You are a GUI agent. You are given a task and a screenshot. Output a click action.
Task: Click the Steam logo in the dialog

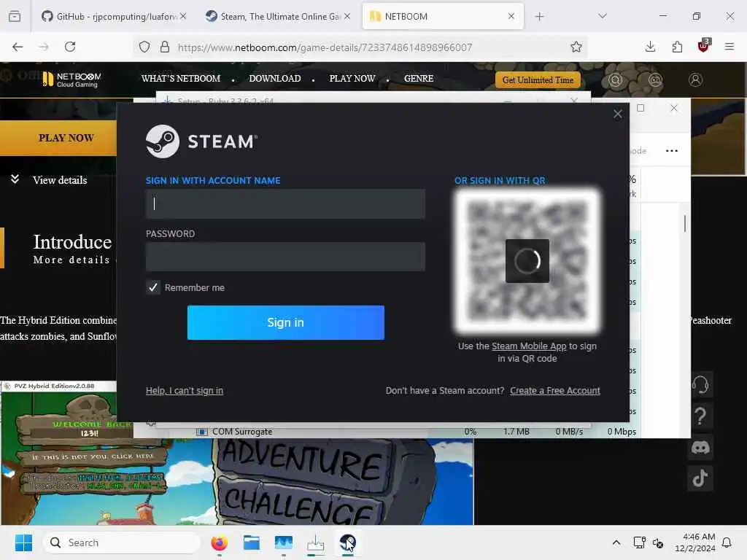point(201,141)
